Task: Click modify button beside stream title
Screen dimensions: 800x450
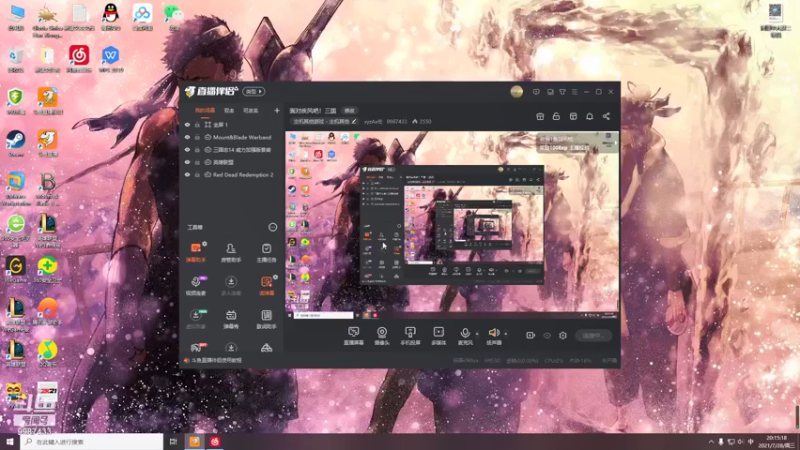Action: [x=349, y=110]
